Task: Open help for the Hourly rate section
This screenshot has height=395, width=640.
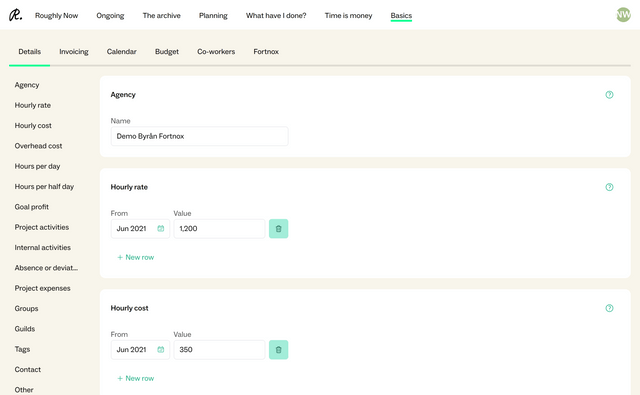Action: pos(609,187)
